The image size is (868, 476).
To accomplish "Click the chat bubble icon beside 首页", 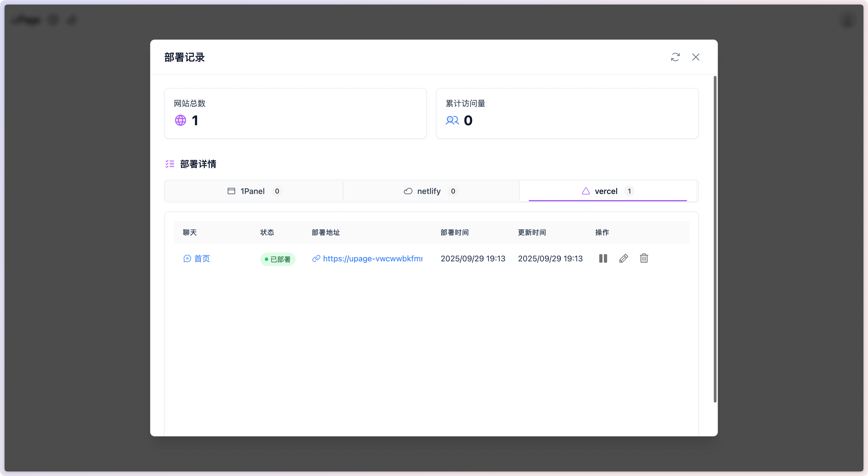I will [x=187, y=259].
